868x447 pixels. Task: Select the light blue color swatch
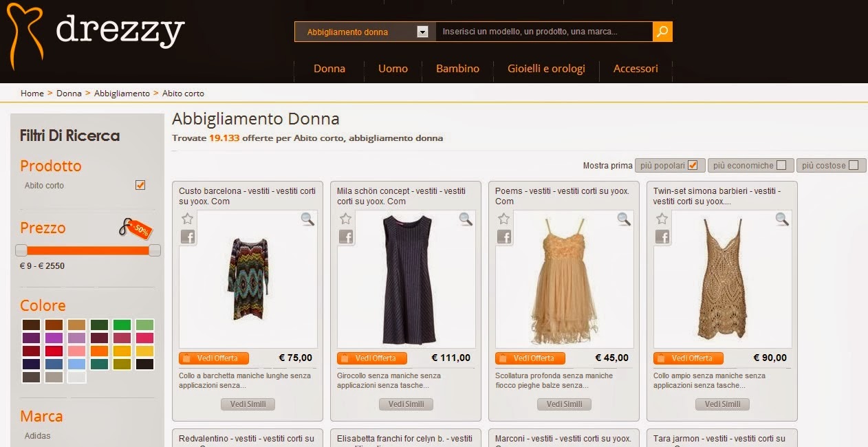click(76, 364)
